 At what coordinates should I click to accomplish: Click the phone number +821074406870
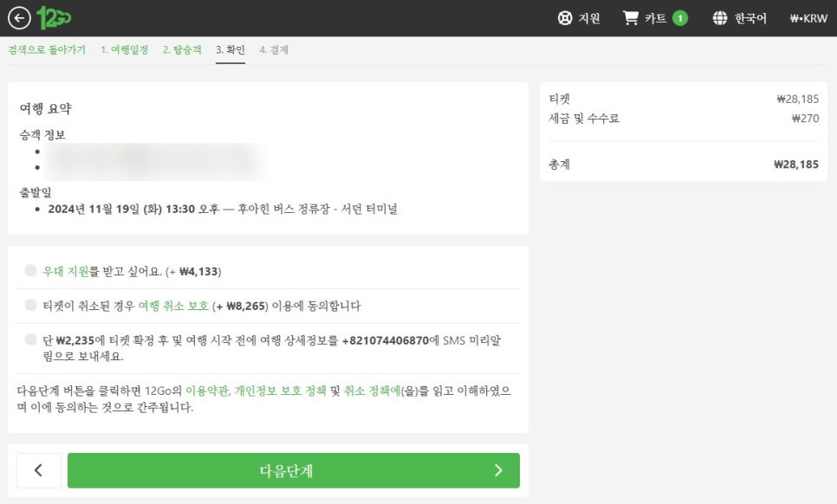[x=386, y=340]
